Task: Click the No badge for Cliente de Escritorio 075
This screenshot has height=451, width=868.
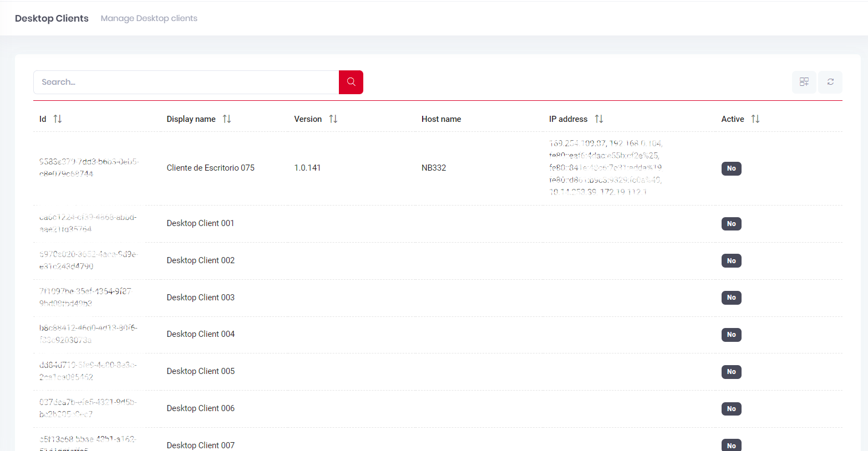Action: pyautogui.click(x=732, y=168)
